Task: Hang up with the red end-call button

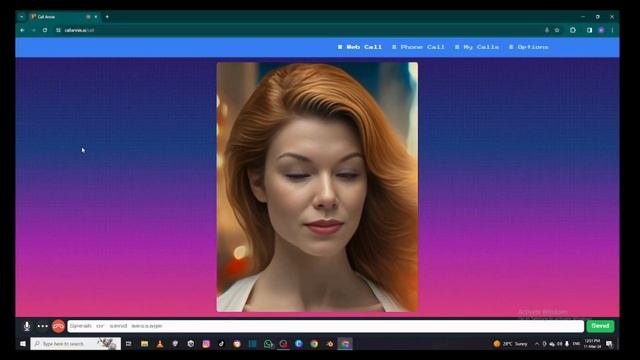Action: [x=58, y=326]
